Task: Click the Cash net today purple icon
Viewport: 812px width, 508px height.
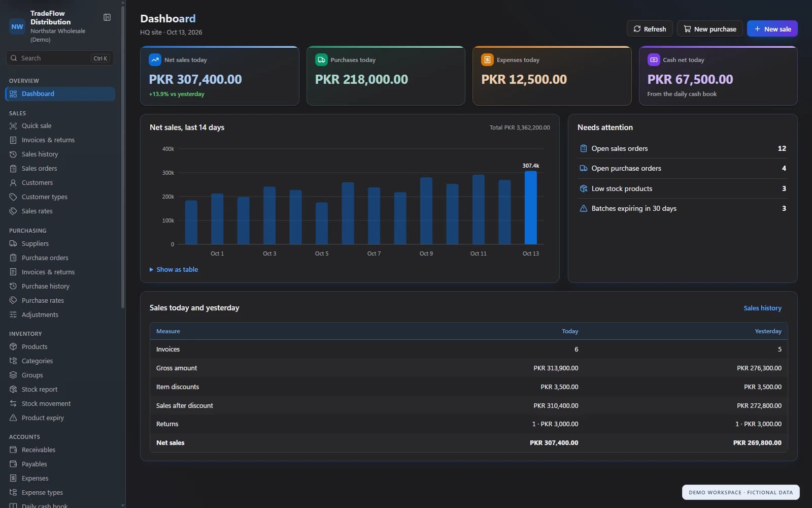Action: 654,59
